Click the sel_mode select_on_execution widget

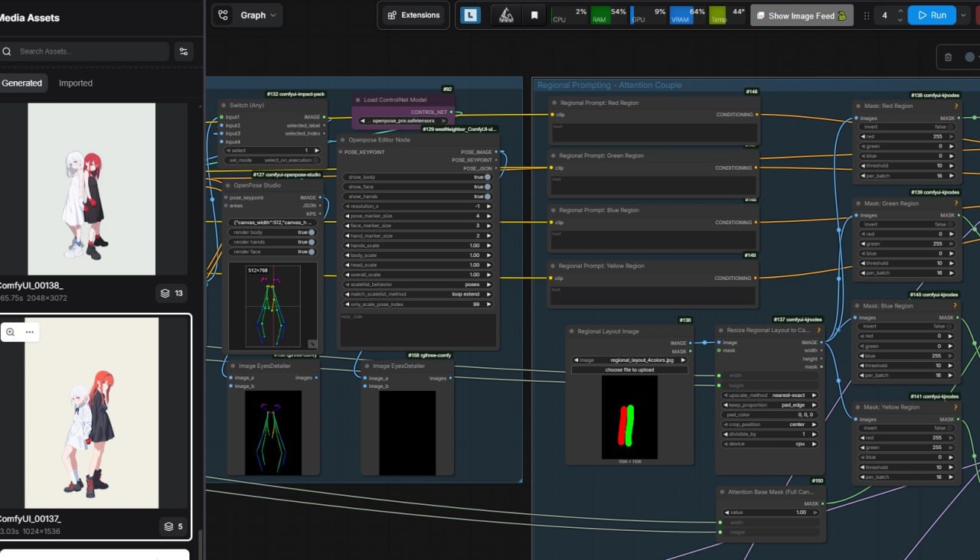point(272,160)
